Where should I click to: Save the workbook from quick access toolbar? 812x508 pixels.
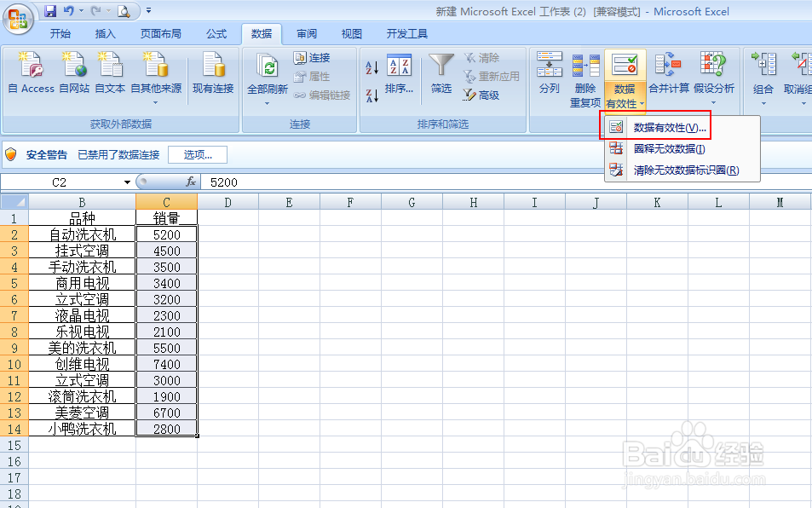point(49,11)
